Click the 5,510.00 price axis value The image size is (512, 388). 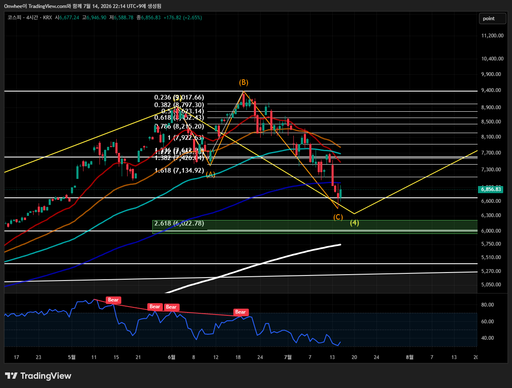(x=491, y=257)
